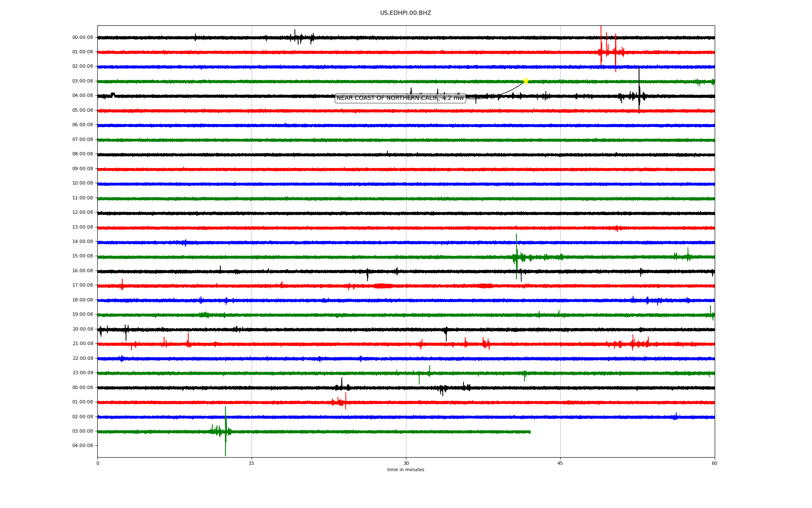
Task: Click the black trace at hour 12:00:08
Action: tap(406, 213)
